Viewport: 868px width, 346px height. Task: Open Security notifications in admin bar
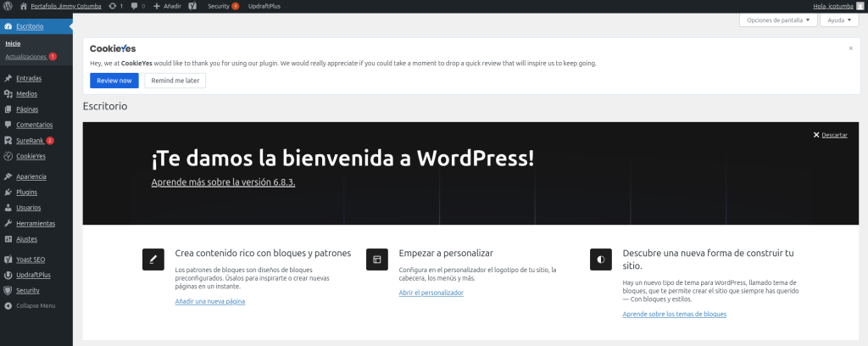coord(222,6)
